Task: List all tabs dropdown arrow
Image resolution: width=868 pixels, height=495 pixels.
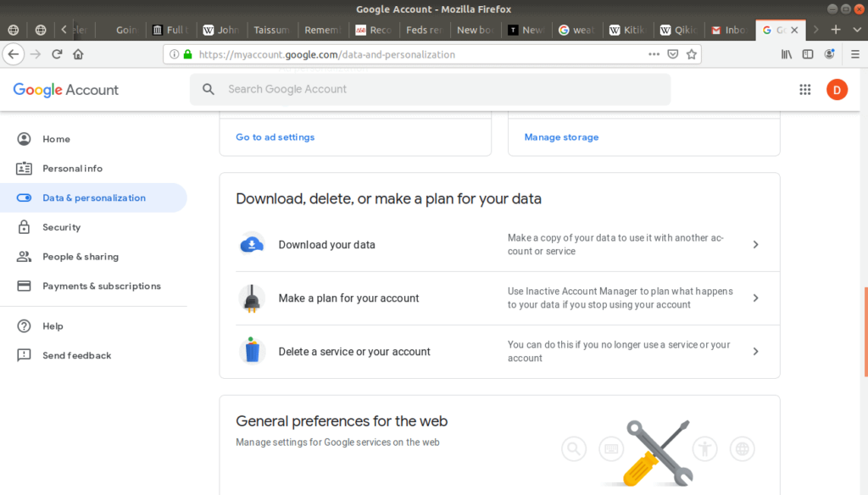Action: click(x=857, y=30)
